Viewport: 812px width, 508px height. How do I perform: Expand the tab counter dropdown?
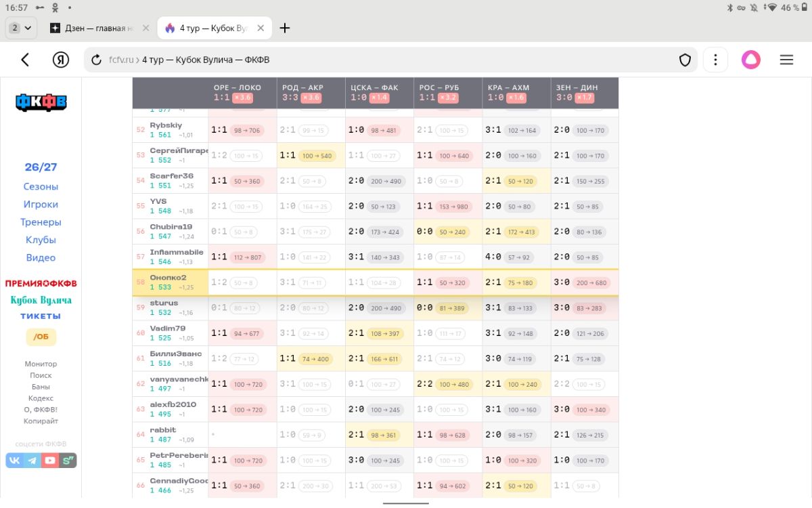click(x=20, y=28)
